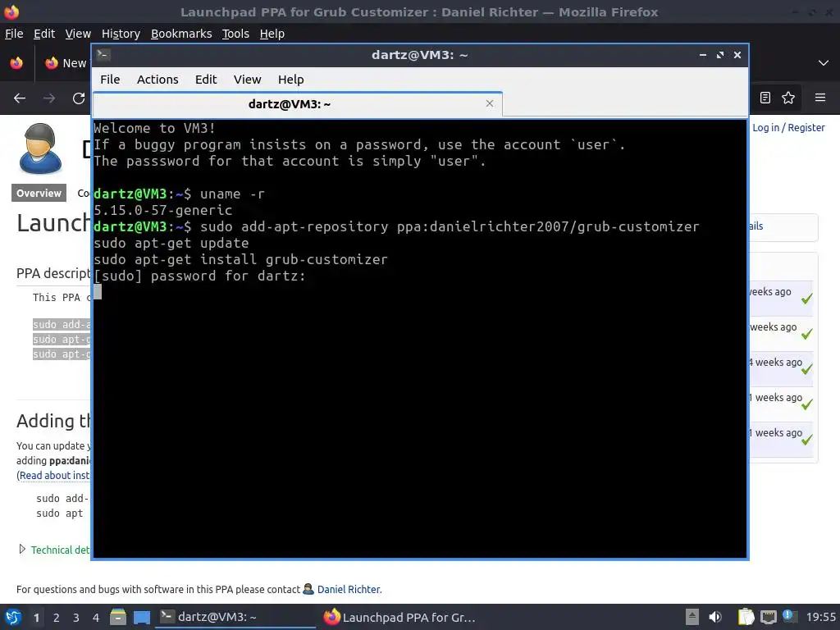Go back in Firefox
840x630 pixels.
point(20,98)
